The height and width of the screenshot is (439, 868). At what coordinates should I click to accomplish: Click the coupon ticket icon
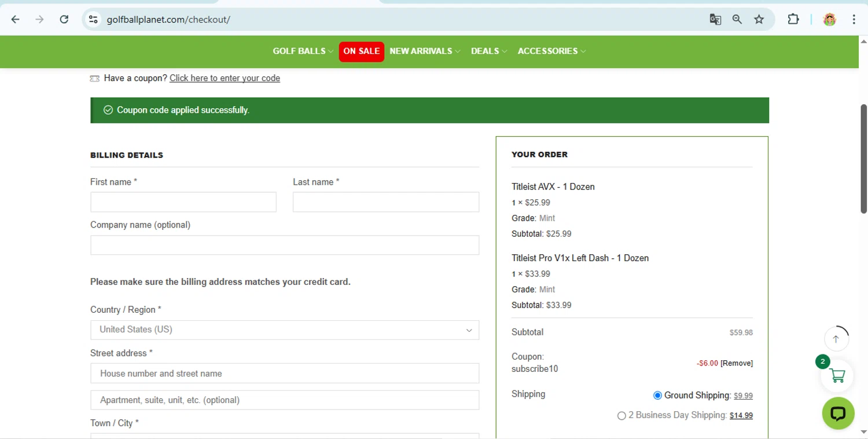pos(95,78)
